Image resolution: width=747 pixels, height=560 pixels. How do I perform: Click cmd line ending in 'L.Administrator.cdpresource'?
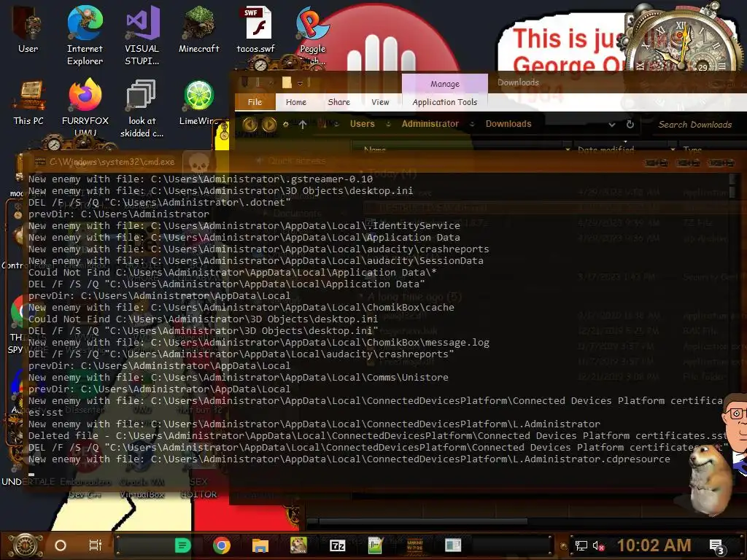click(x=349, y=459)
